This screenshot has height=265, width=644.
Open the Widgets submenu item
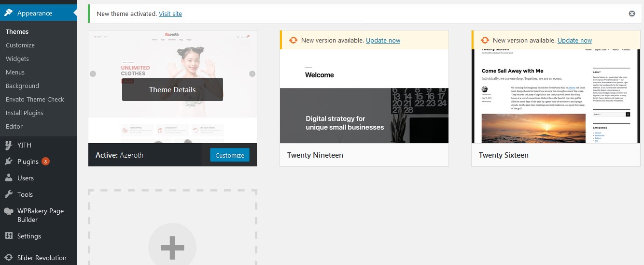17,59
